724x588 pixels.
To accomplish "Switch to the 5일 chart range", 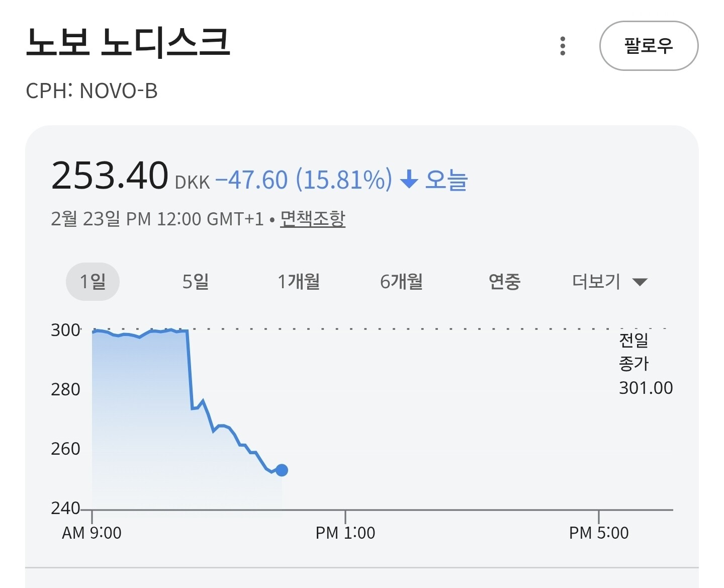I will (195, 282).
